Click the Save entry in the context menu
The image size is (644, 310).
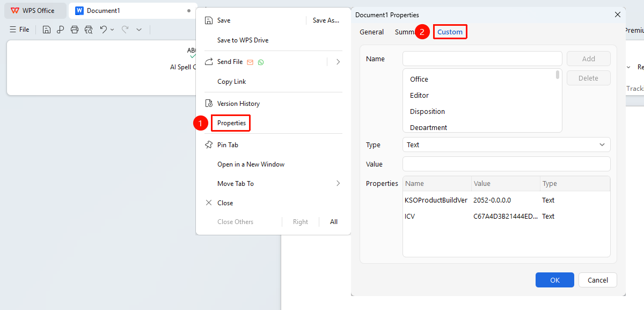click(x=224, y=20)
